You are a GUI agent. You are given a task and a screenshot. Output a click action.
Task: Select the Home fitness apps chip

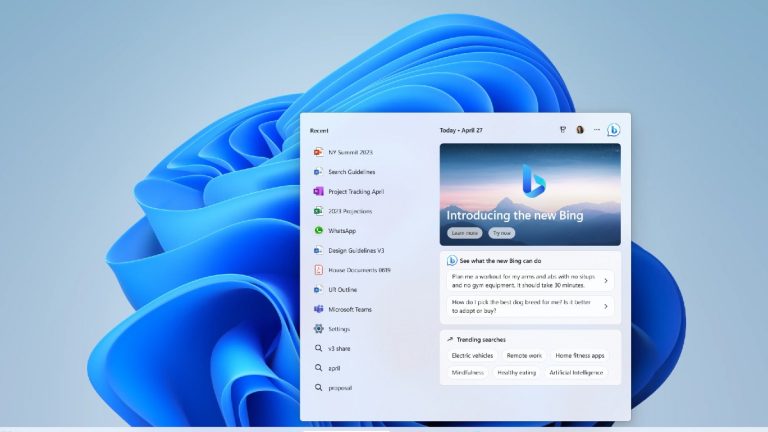click(580, 356)
